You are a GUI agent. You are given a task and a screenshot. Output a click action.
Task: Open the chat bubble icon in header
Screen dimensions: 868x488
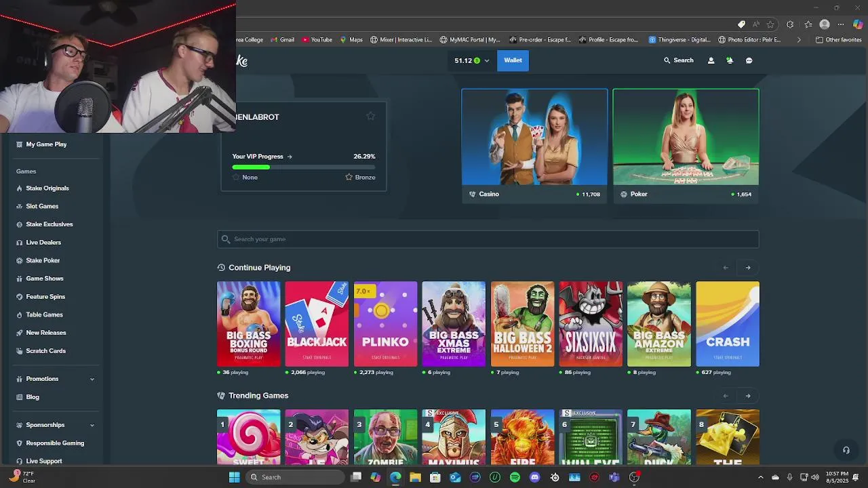click(x=749, y=60)
